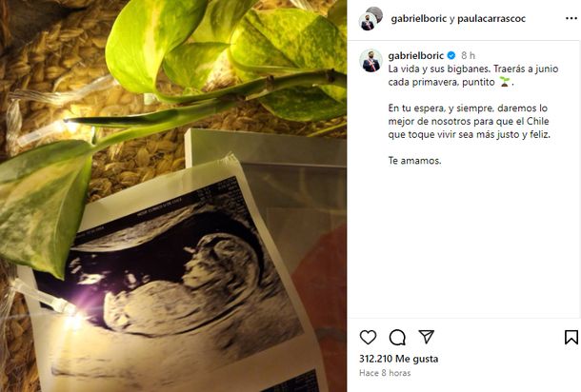Click the blue verified badge
The height and width of the screenshot is (392, 581).
tap(451, 55)
